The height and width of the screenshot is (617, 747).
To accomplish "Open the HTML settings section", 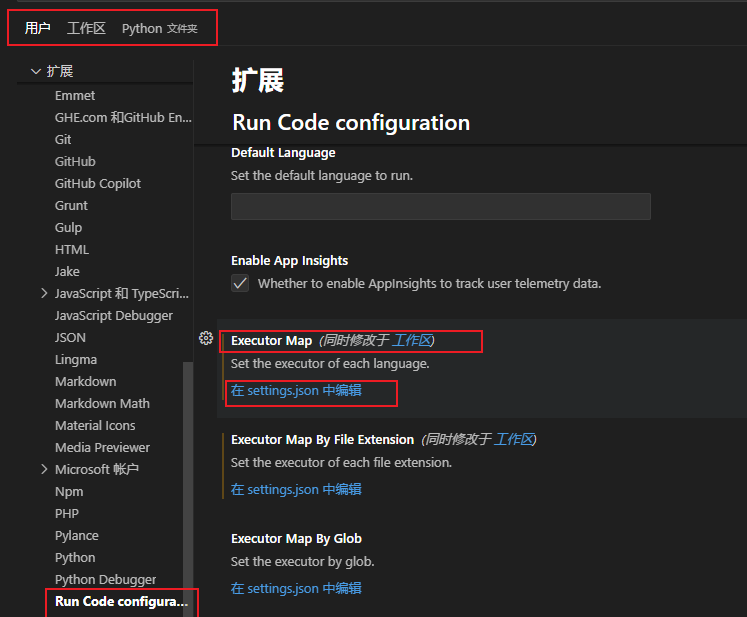I will click(72, 250).
